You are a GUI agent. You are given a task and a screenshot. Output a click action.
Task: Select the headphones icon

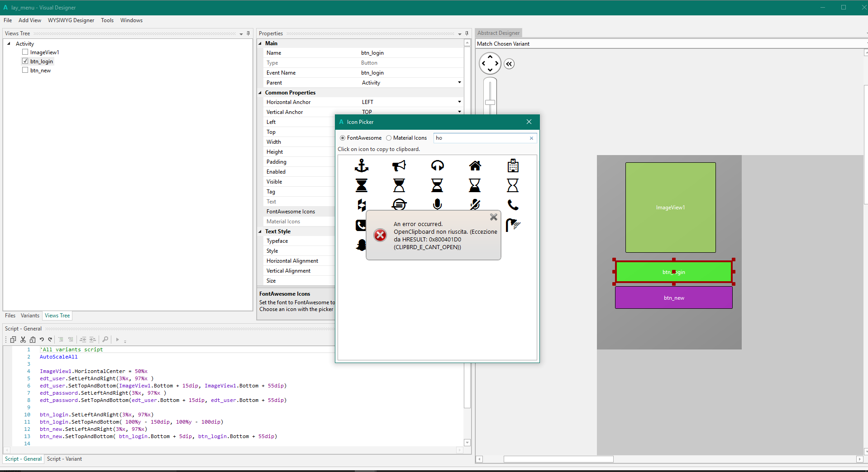pos(437,166)
